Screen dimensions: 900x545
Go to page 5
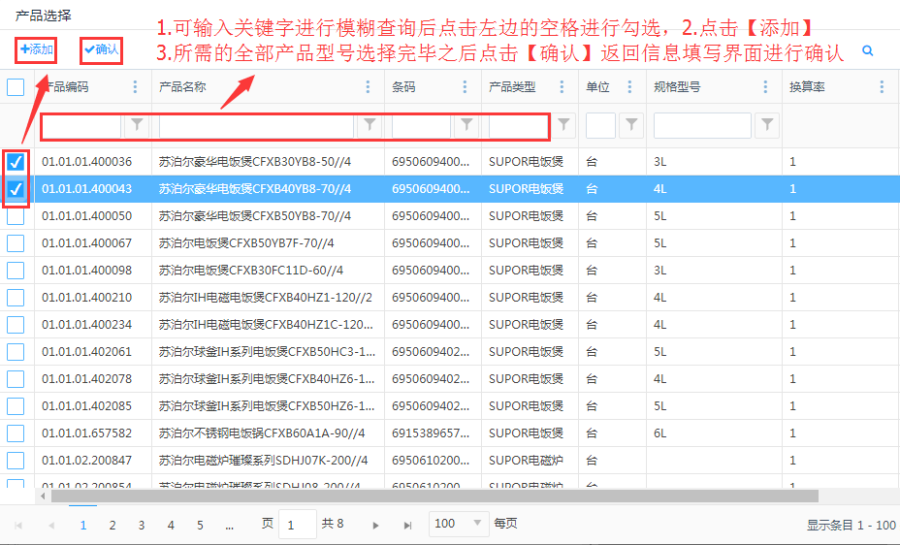[200, 525]
